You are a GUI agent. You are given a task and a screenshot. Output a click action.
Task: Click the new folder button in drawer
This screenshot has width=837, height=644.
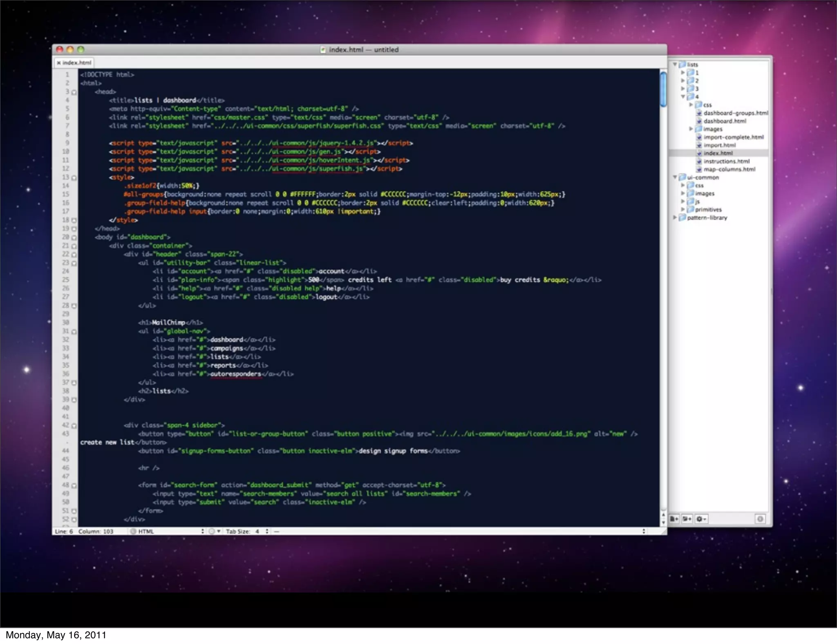click(x=687, y=519)
